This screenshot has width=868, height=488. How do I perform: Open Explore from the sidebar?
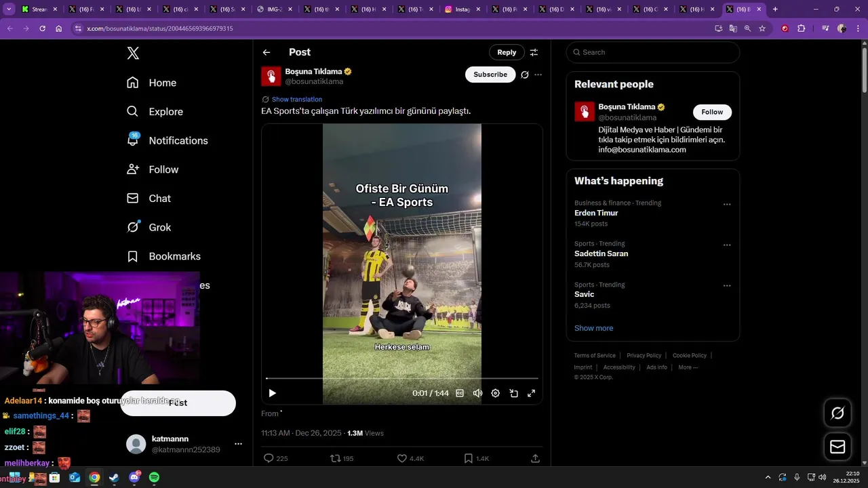pos(155,112)
